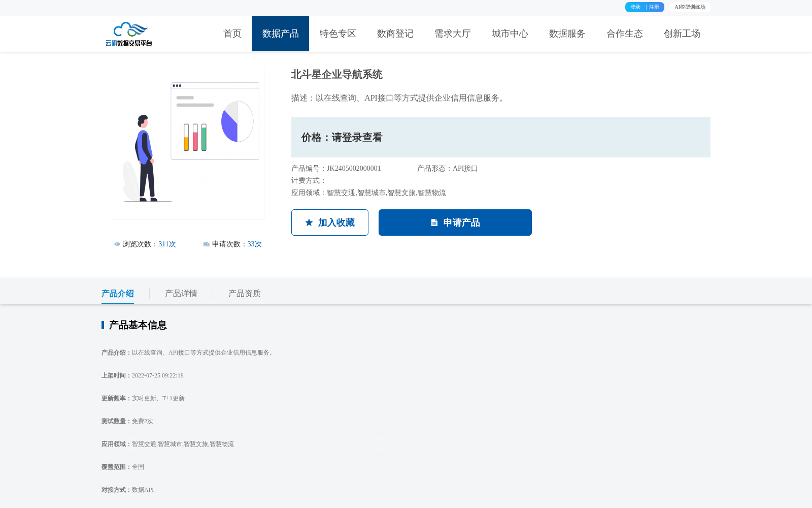
Task: Click the 应用领域 line under 计费方式
Action: pos(368,193)
